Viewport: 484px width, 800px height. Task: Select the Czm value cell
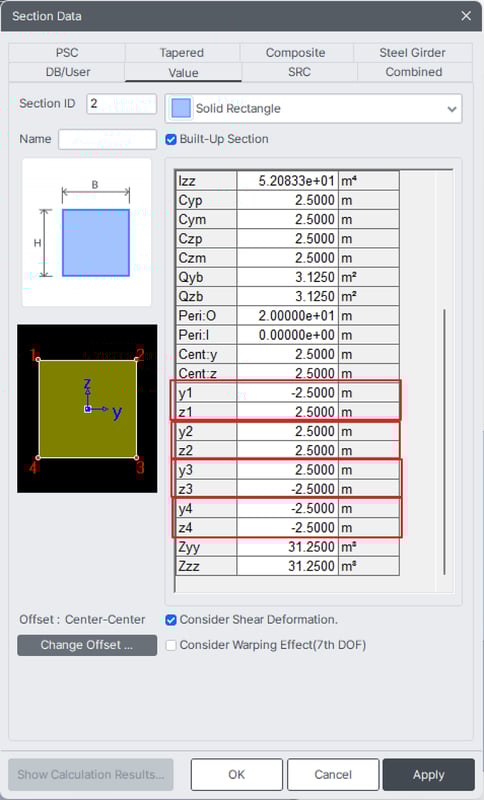pos(288,258)
